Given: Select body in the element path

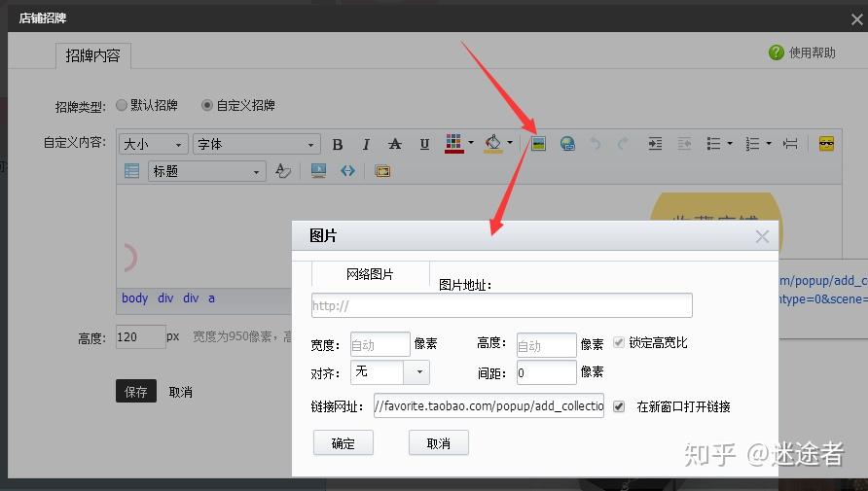Looking at the screenshot, I should click(x=135, y=298).
